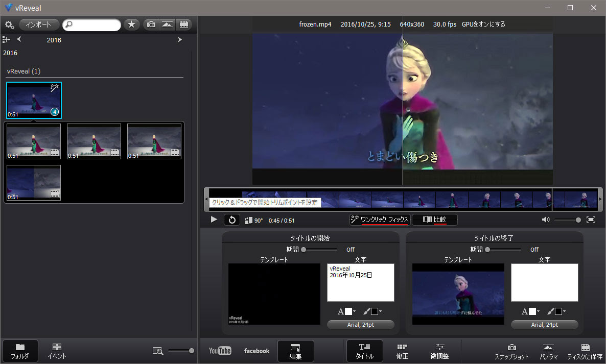The image size is (606, 364).
Task: Edit the start title text box
Action: pyautogui.click(x=361, y=283)
